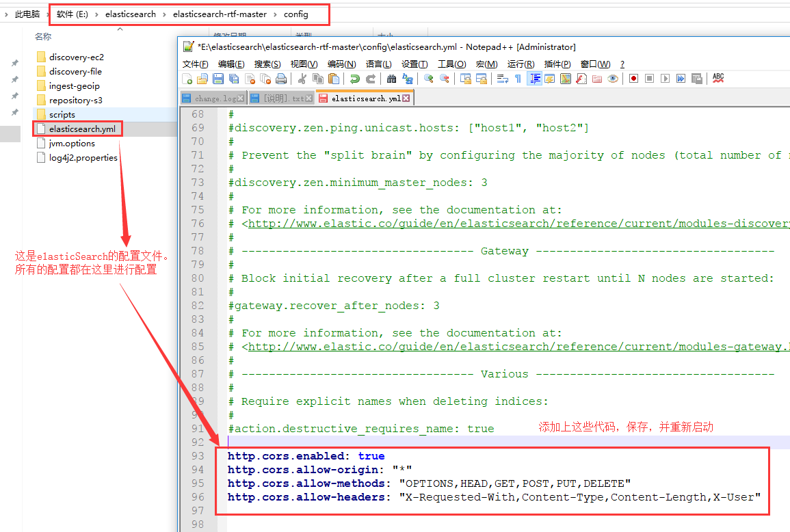Screen dimensions: 790x532
Task: Click the Zoom in toolbar icon
Action: tap(429, 79)
